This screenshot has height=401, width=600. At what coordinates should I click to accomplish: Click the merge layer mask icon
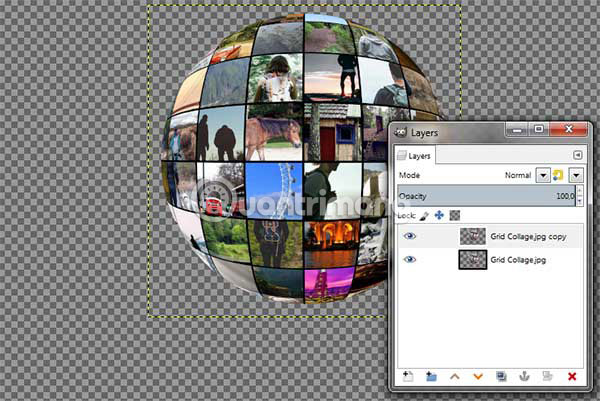click(x=547, y=376)
